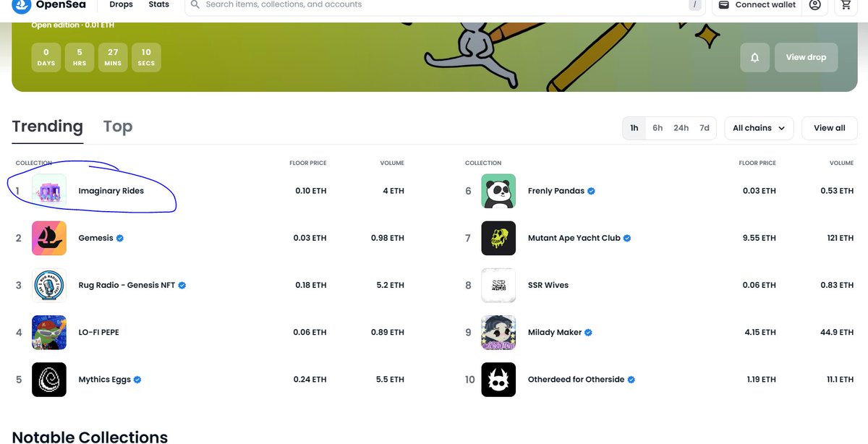868x444 pixels.
Task: Click the notification bell on the drop banner
Action: click(x=754, y=57)
